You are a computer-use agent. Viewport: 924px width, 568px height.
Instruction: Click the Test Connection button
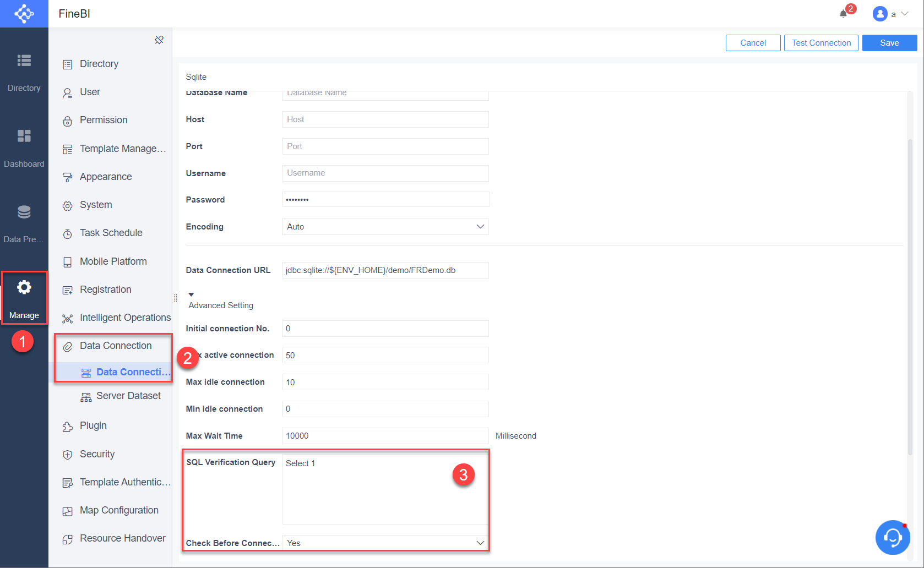(x=821, y=43)
